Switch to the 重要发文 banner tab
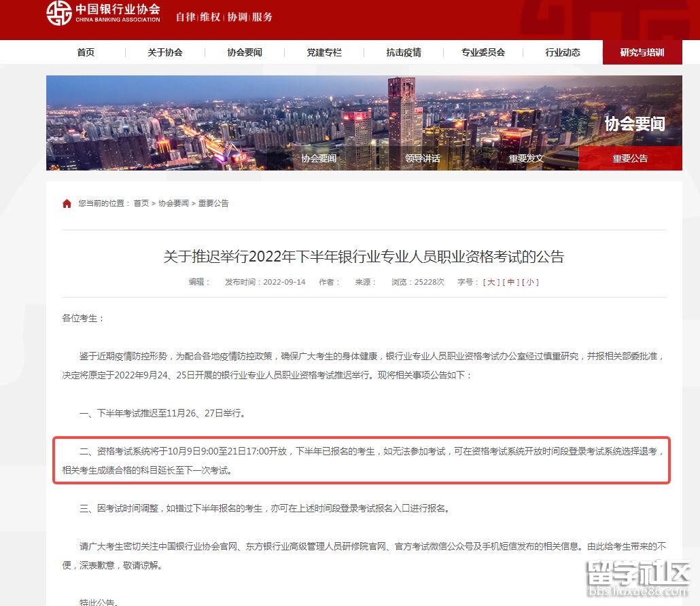 pyautogui.click(x=526, y=158)
